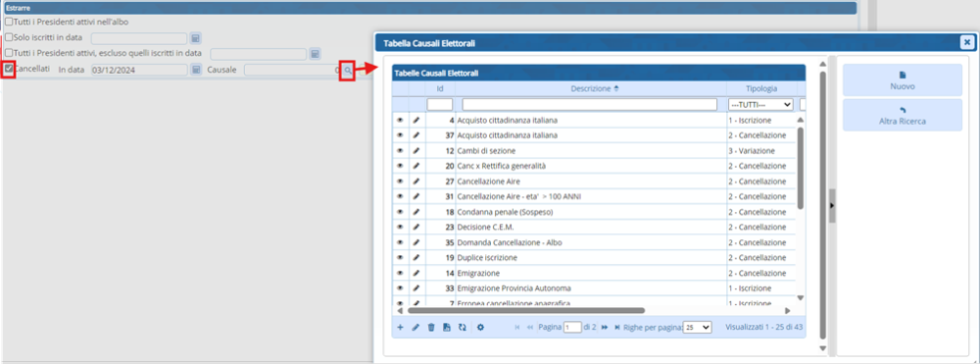
Task: Collapse the side panel with arrow handle
Action: (x=832, y=205)
